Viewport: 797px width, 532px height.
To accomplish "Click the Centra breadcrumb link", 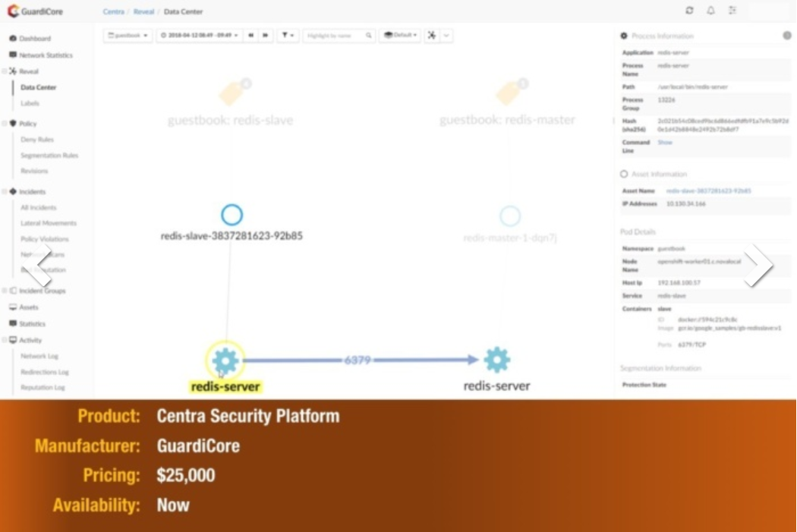I will tap(113, 11).
